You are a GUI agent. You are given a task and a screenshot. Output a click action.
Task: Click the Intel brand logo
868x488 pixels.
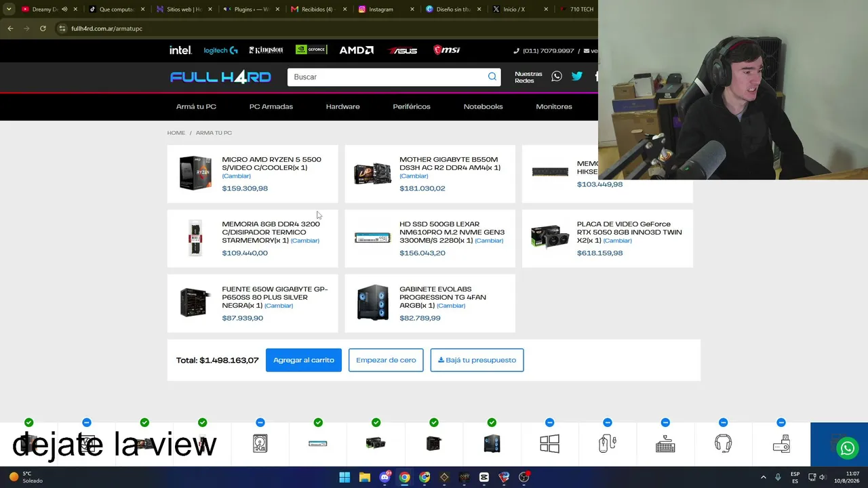coord(180,50)
